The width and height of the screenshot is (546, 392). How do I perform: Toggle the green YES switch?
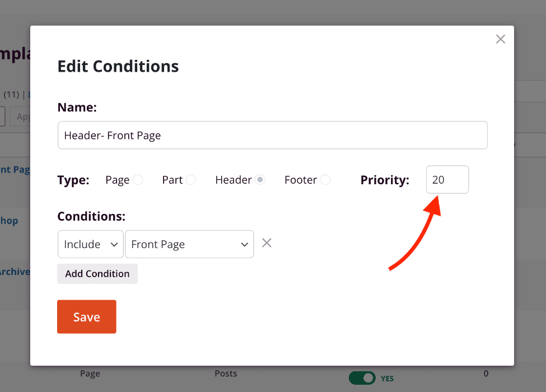point(362,378)
